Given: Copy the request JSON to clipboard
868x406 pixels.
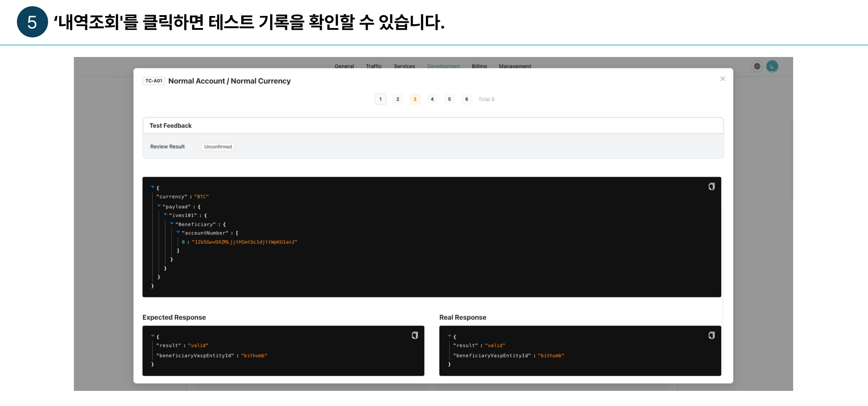Looking at the screenshot, I should click(711, 187).
